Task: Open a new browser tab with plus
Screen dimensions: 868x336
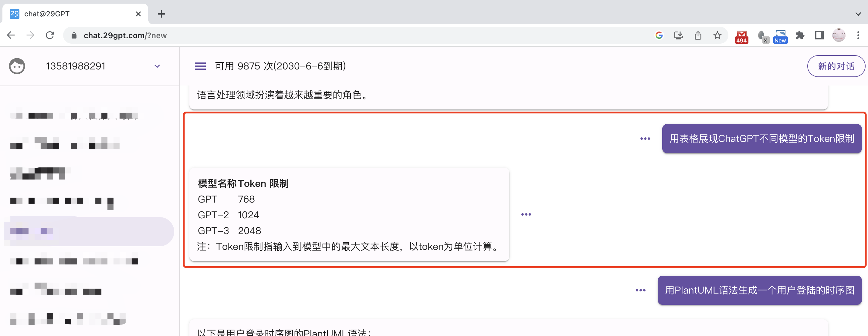Action: click(161, 14)
